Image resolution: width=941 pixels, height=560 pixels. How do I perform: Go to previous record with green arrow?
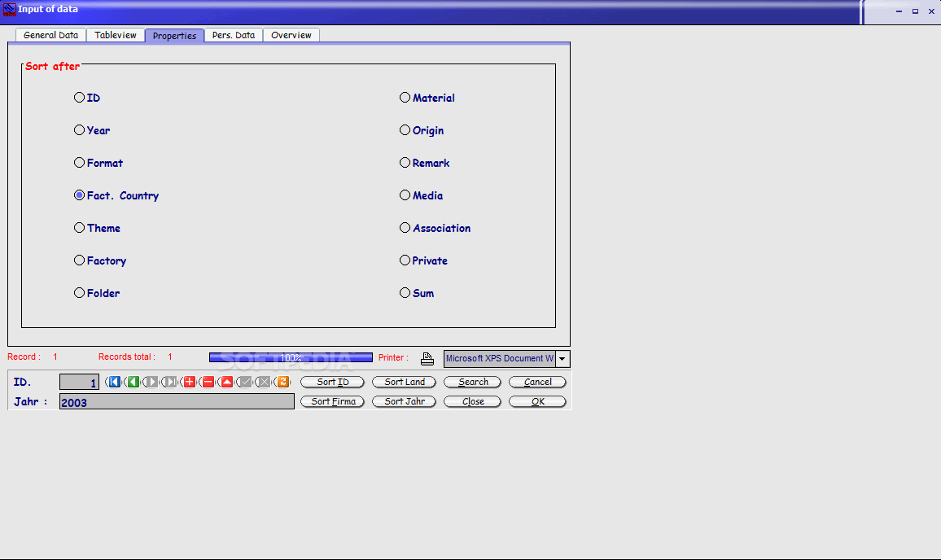(133, 382)
